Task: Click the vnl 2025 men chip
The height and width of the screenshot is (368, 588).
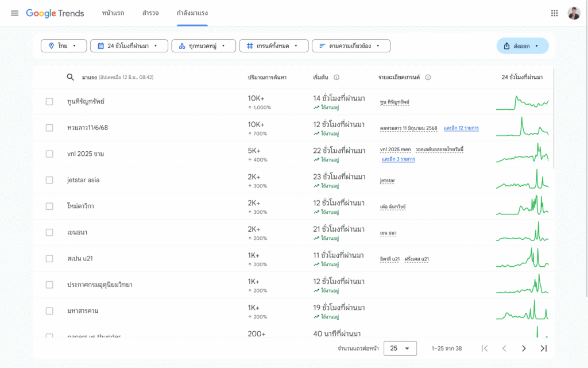Action: (x=395, y=149)
